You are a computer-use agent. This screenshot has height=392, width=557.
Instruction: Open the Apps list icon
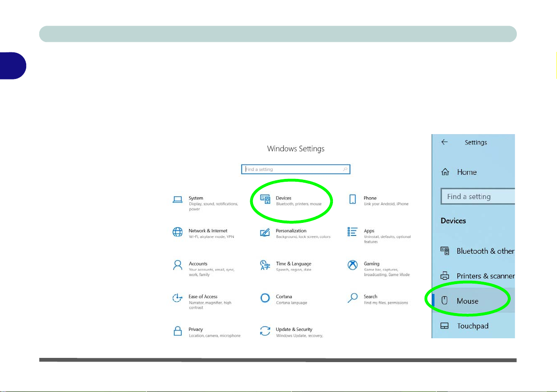352,232
